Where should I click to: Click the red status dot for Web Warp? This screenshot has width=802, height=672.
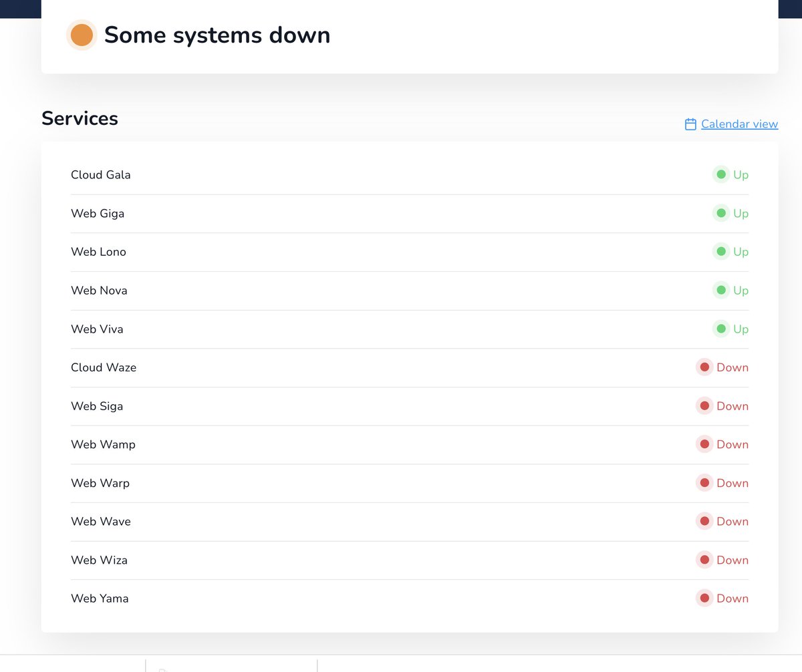pyautogui.click(x=704, y=483)
